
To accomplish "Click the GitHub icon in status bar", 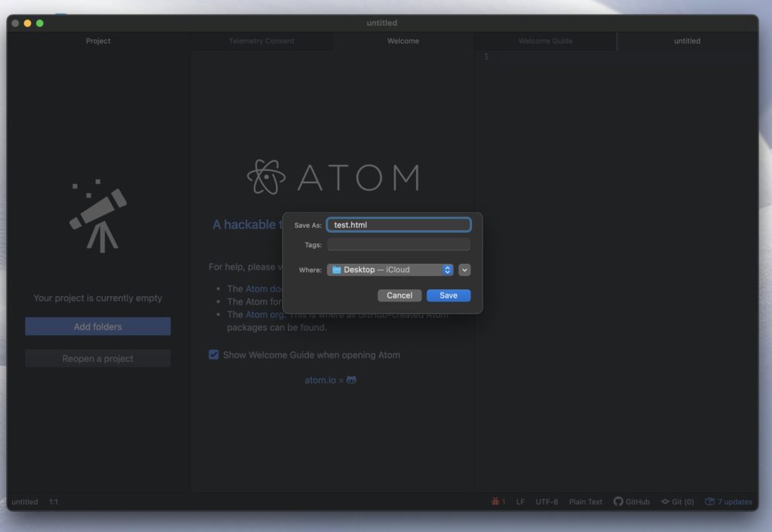I will coord(618,502).
